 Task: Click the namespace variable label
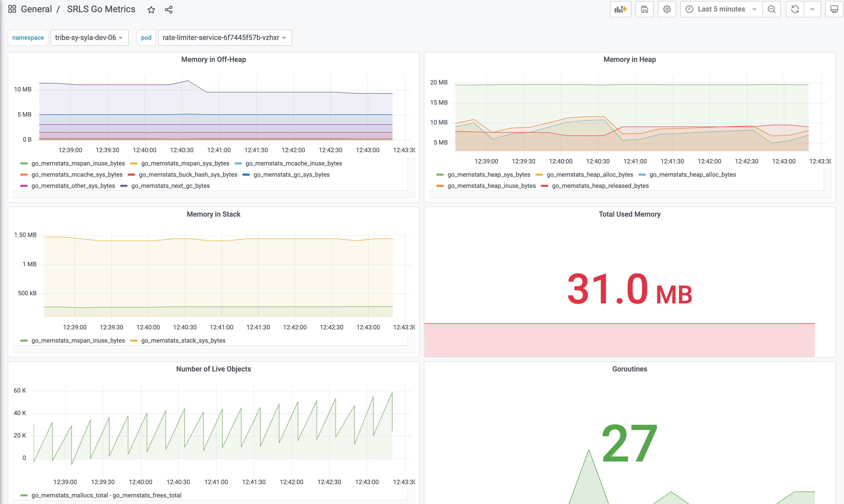28,38
